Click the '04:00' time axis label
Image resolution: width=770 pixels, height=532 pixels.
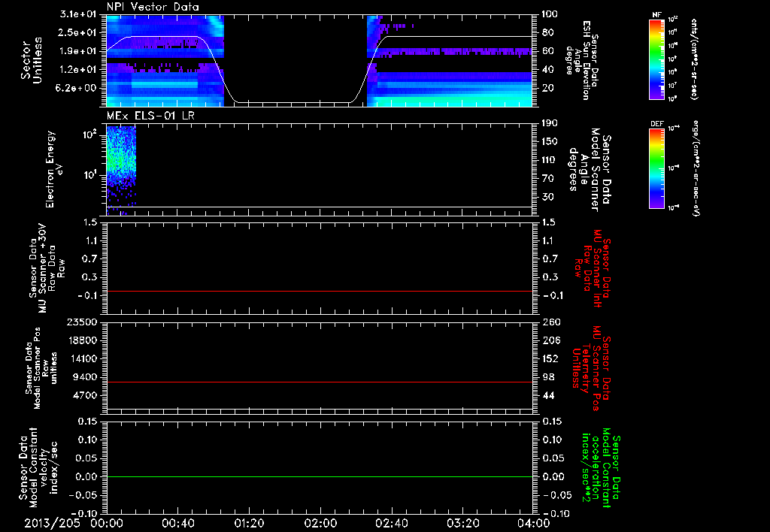pyautogui.click(x=534, y=524)
